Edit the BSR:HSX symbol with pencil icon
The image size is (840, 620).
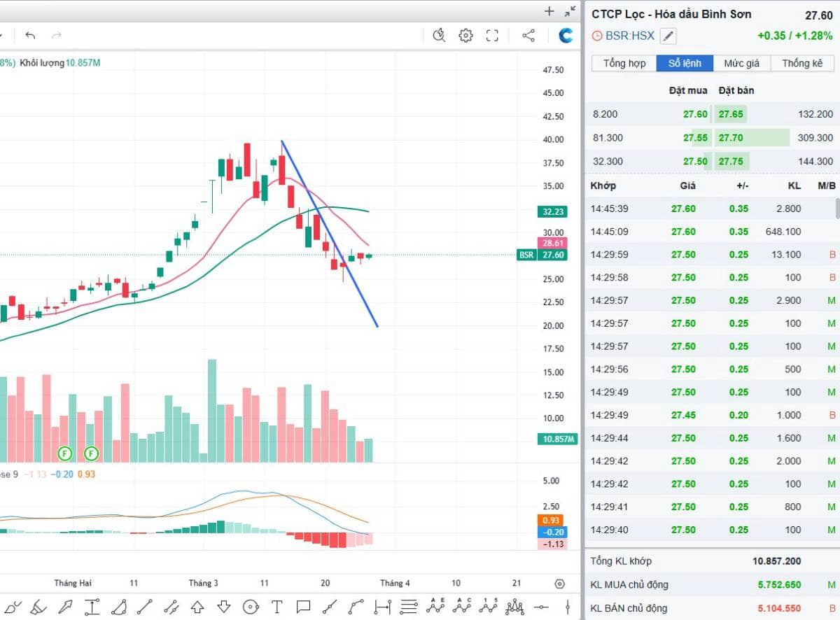(x=668, y=36)
